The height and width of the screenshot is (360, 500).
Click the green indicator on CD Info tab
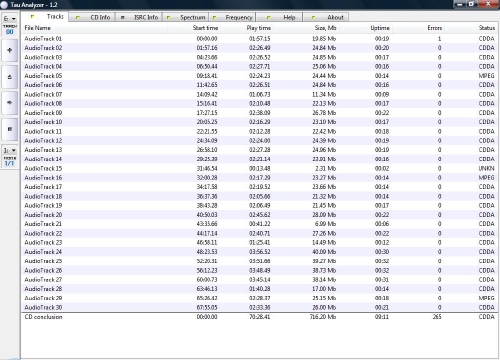77,17
